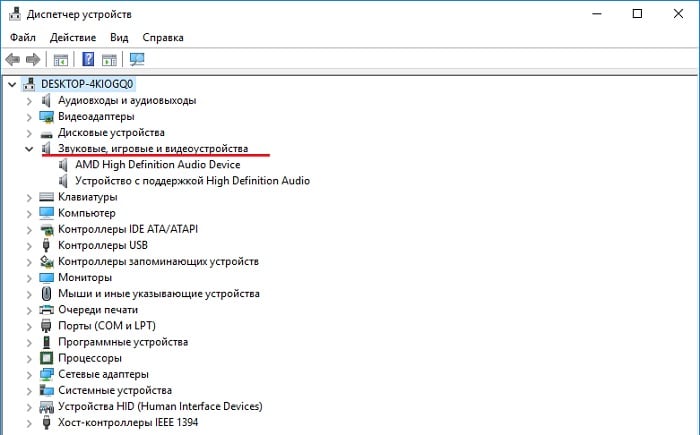Click the scan for hardware changes monitor icon
The image size is (700, 435).
click(x=137, y=59)
